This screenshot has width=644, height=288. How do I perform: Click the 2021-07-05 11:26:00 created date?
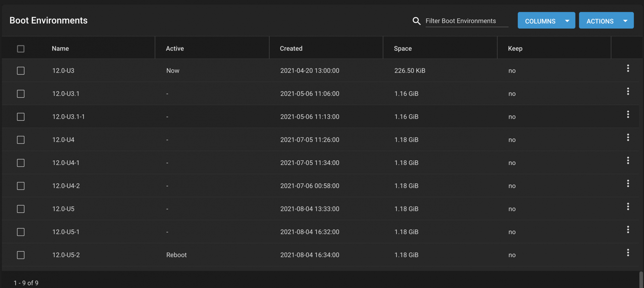tap(310, 140)
